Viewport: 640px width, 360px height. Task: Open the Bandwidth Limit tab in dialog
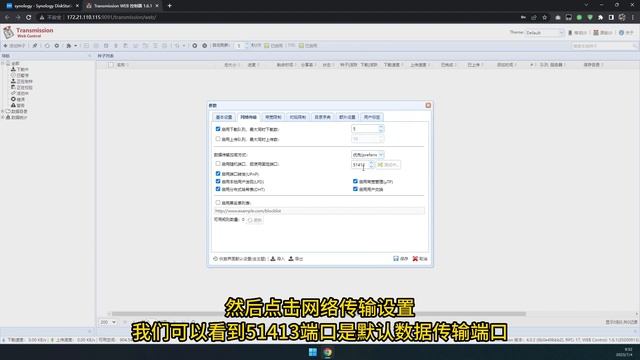point(273,117)
